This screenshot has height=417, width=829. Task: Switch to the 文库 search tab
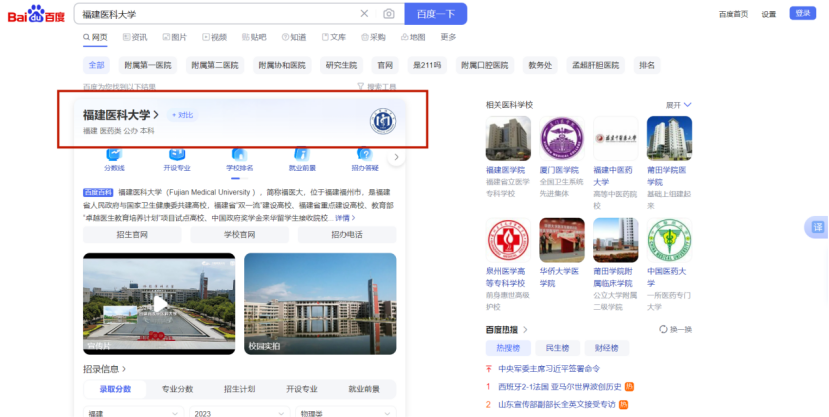334,37
